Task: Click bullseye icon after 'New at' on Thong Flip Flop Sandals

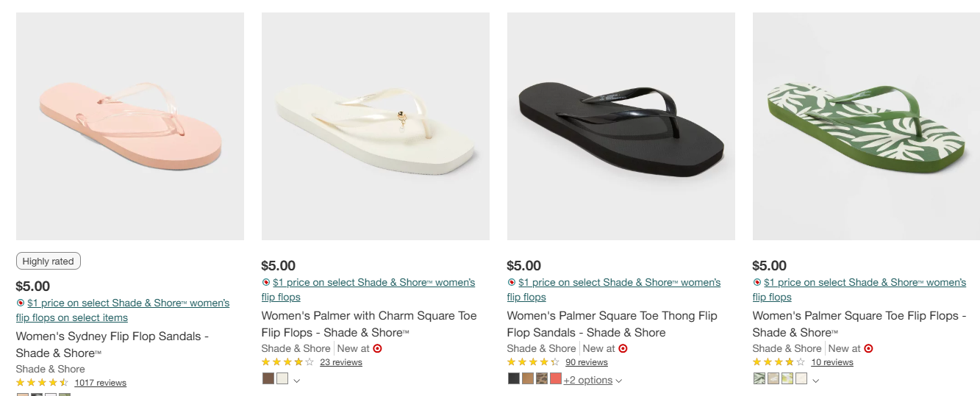Action: point(623,348)
